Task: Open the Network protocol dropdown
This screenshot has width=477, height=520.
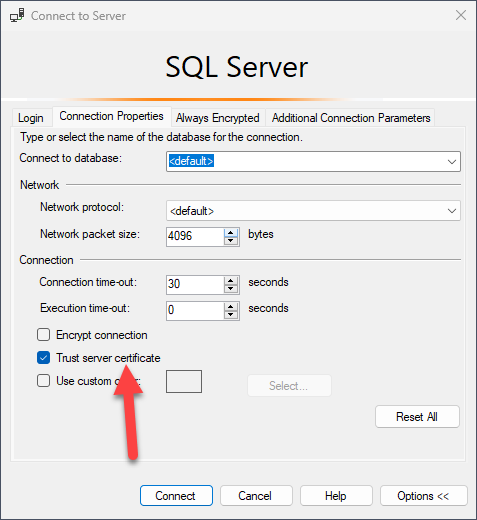Action: 313,211
